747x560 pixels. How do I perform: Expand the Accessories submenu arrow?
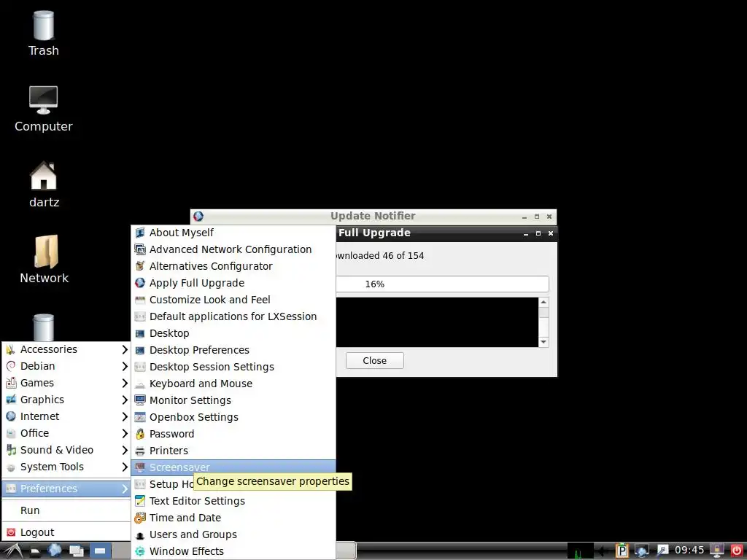[x=124, y=349]
